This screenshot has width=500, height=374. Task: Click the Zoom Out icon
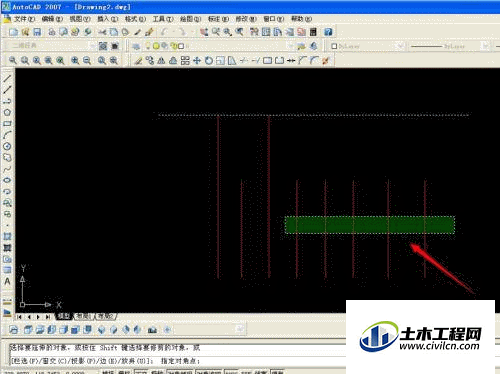[x=87, y=61]
